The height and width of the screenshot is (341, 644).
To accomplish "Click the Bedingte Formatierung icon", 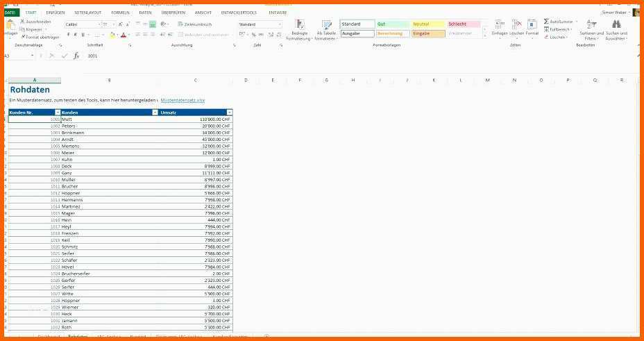I will 299,26.
